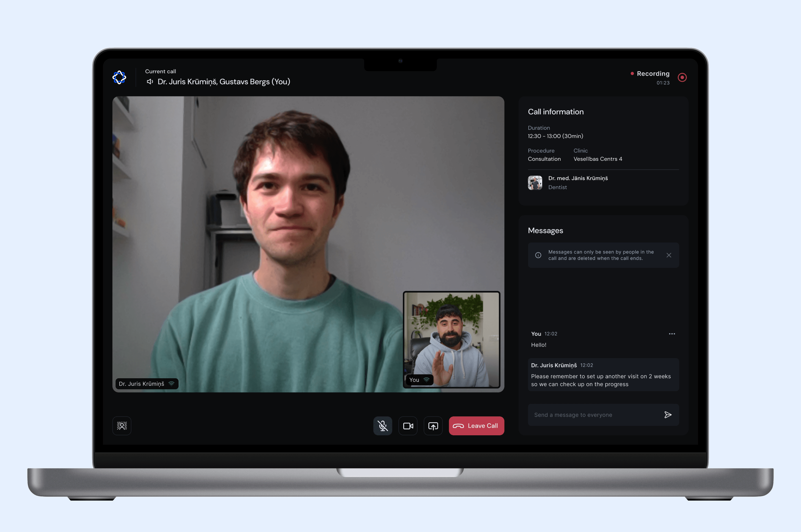Click the app logo in the header
This screenshot has height=532, width=801.
pyautogui.click(x=119, y=77)
